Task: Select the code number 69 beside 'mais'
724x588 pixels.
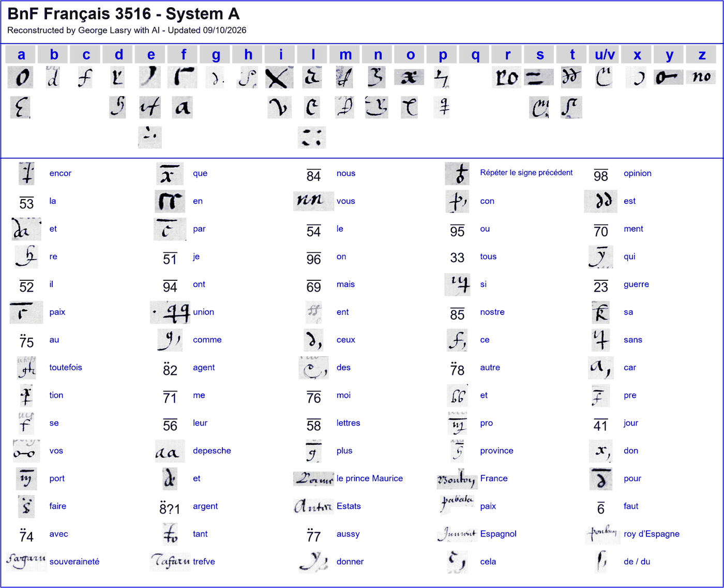Action: pyautogui.click(x=313, y=287)
